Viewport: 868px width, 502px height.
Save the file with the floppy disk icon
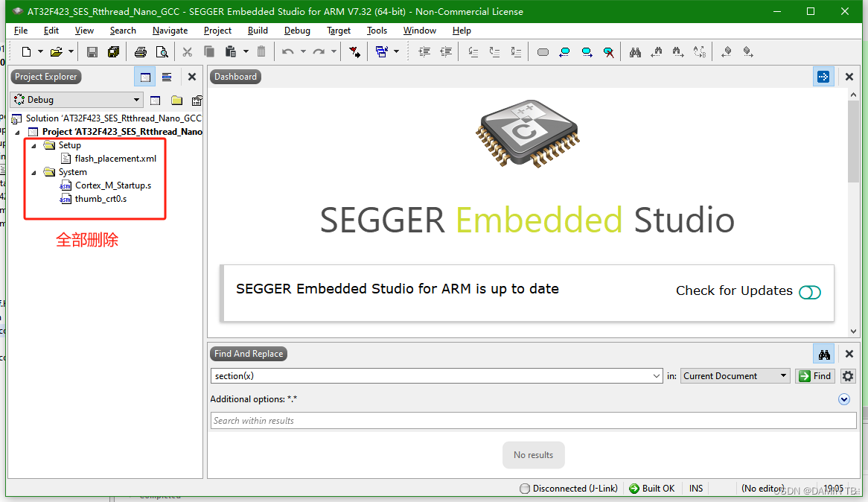[x=92, y=52]
